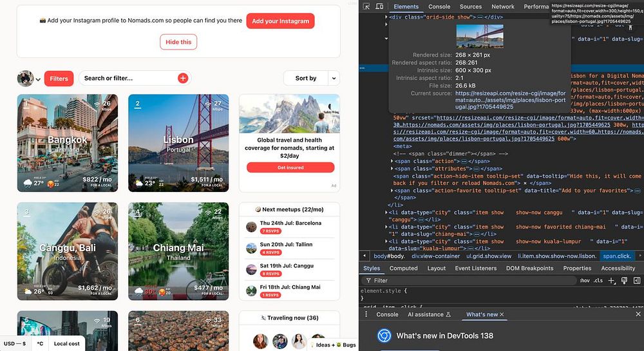Click the Barcelona meetup avatar icon
644x351 pixels.
(x=251, y=227)
